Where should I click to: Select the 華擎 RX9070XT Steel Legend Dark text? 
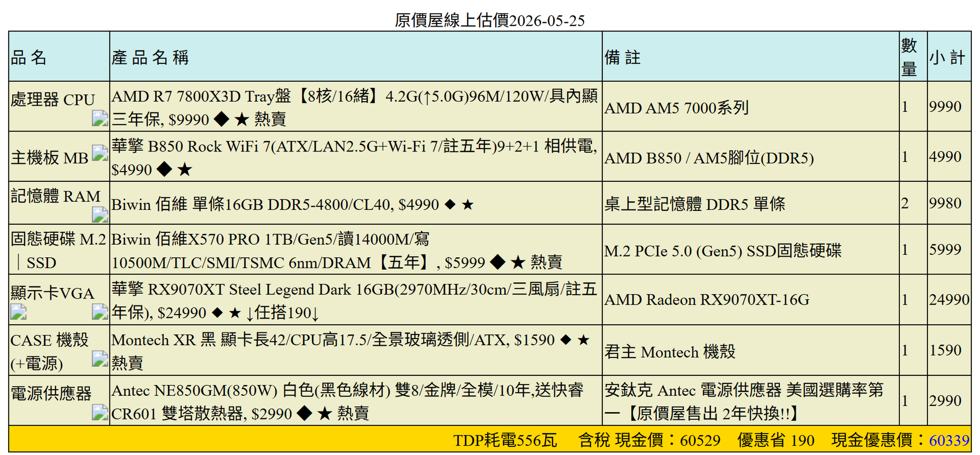click(354, 301)
